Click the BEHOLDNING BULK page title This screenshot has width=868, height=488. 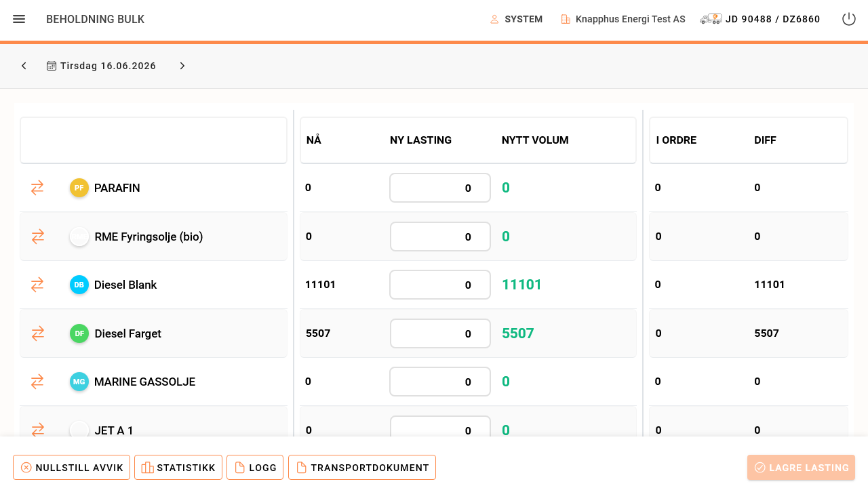[x=96, y=19]
